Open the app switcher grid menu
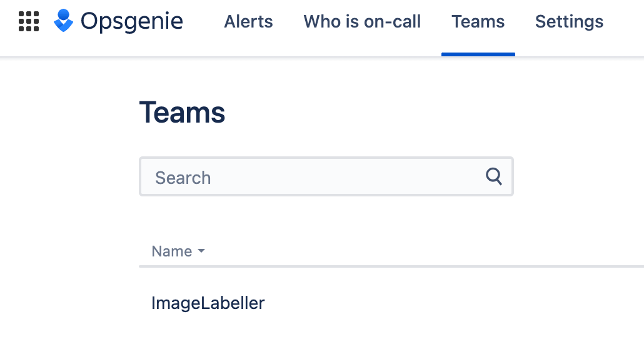The image size is (644, 339). (x=29, y=22)
